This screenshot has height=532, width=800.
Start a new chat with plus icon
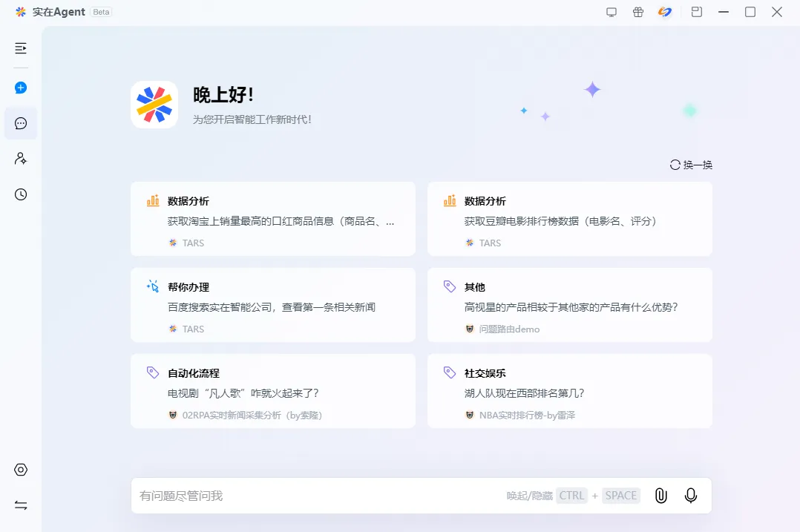click(x=21, y=88)
